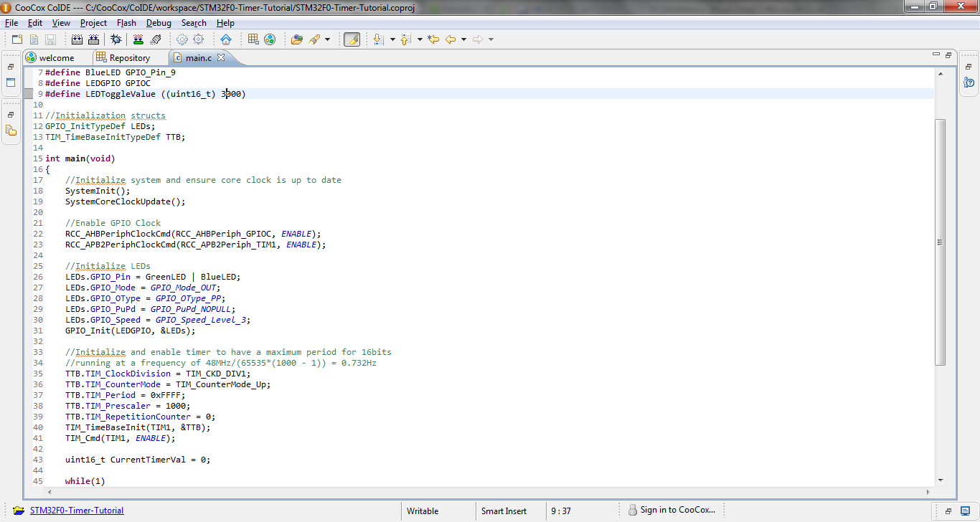This screenshot has width=980, height=522.
Task: Click the Last Edit Location arrow icon
Action: [433, 39]
